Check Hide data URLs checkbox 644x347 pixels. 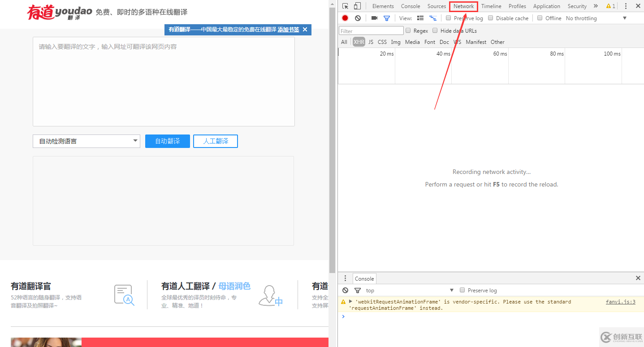click(435, 30)
